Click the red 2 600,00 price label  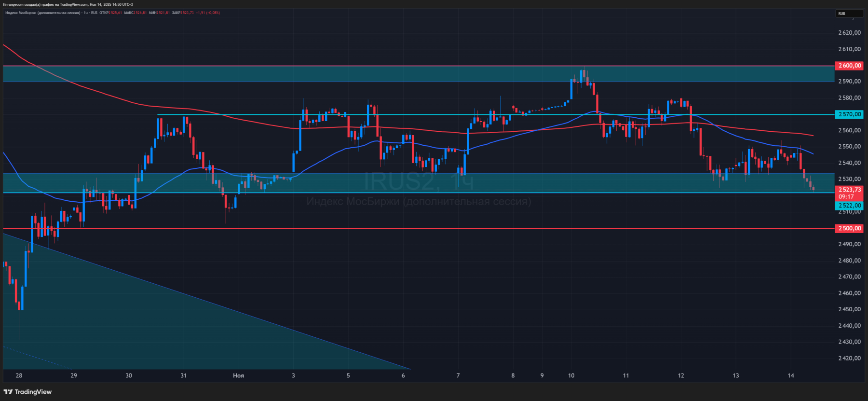pyautogui.click(x=849, y=66)
